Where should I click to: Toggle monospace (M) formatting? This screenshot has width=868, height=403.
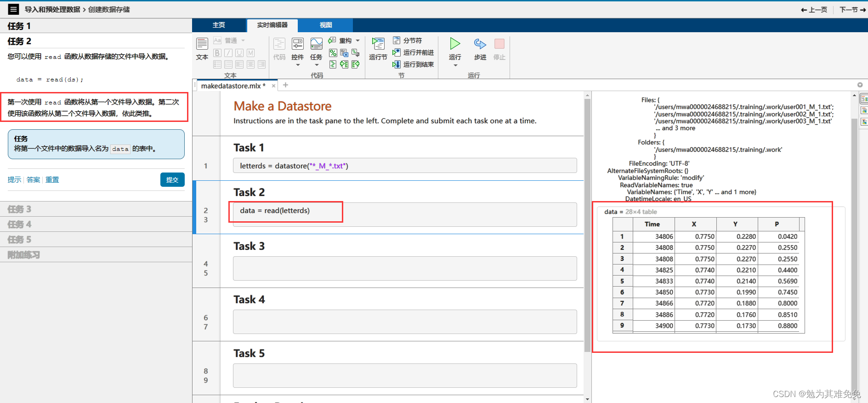coord(250,53)
